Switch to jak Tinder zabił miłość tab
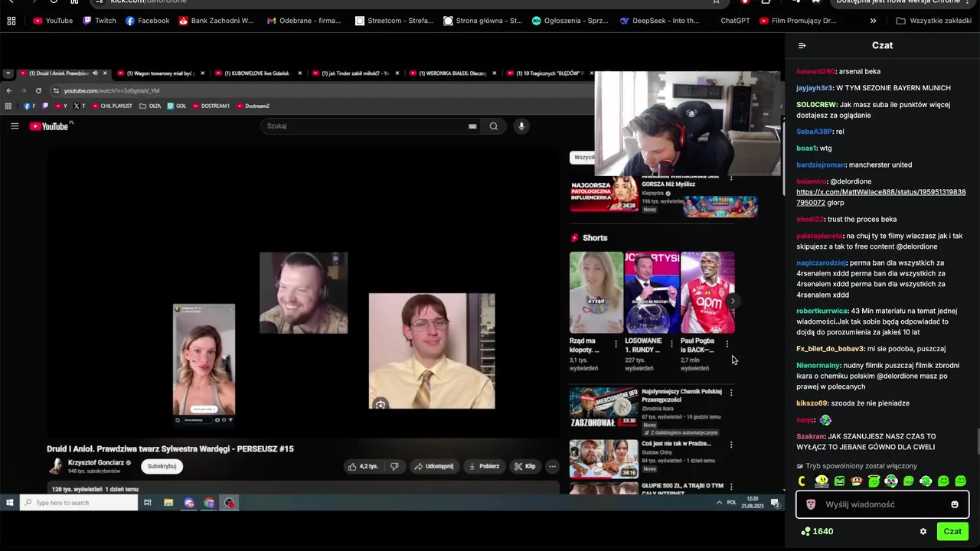980x551 pixels. click(x=355, y=73)
